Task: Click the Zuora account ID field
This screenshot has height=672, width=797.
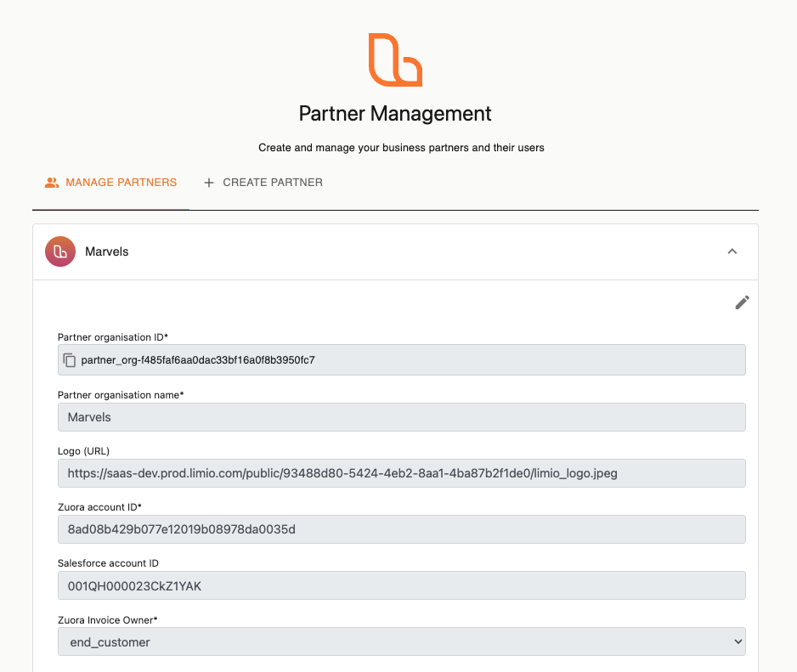Action: 402,529
